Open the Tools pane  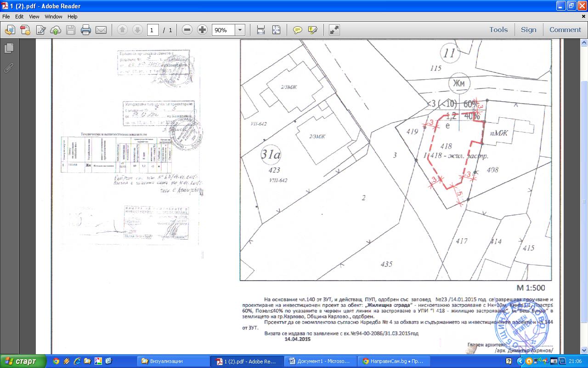pos(498,30)
